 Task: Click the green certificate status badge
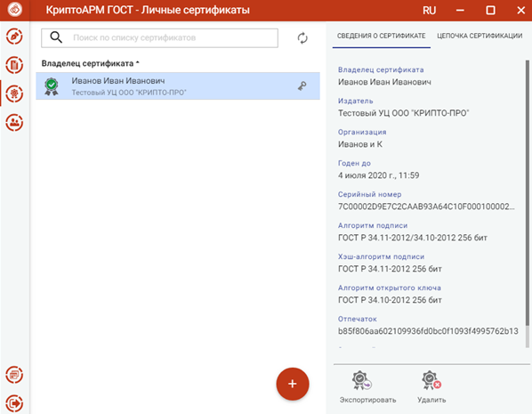pos(52,86)
